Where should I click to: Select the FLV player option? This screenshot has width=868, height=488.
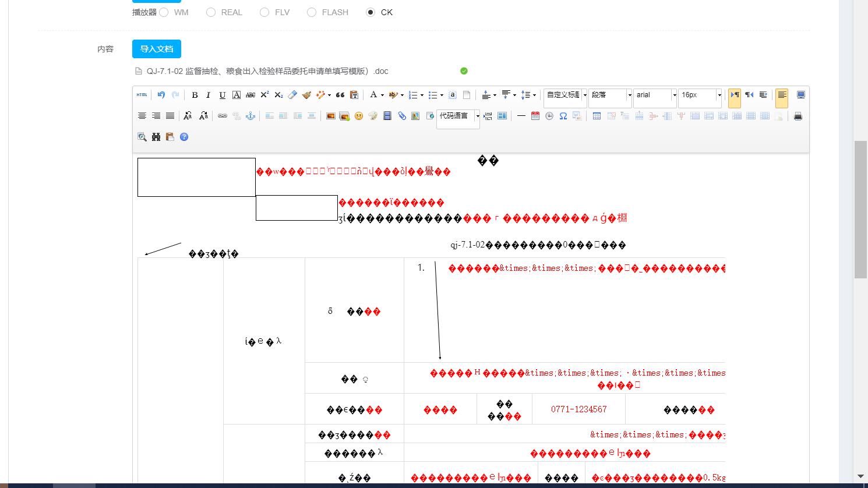coord(264,12)
